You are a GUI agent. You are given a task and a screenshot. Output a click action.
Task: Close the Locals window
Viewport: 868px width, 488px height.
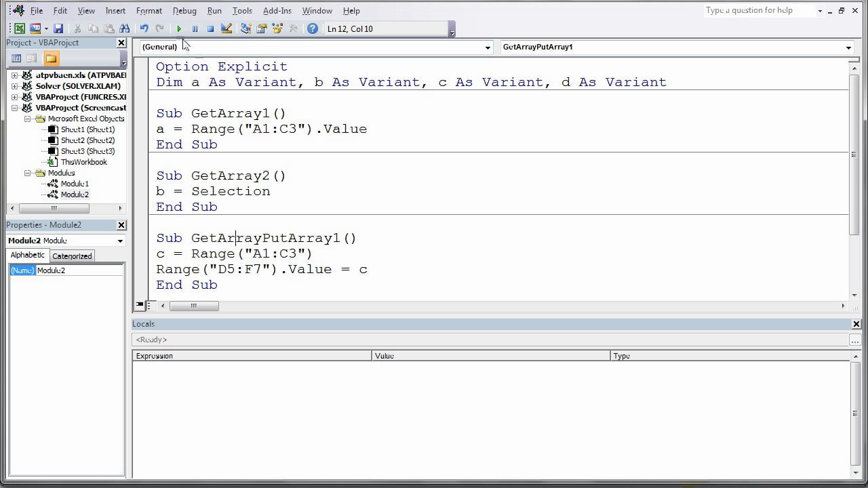click(856, 324)
